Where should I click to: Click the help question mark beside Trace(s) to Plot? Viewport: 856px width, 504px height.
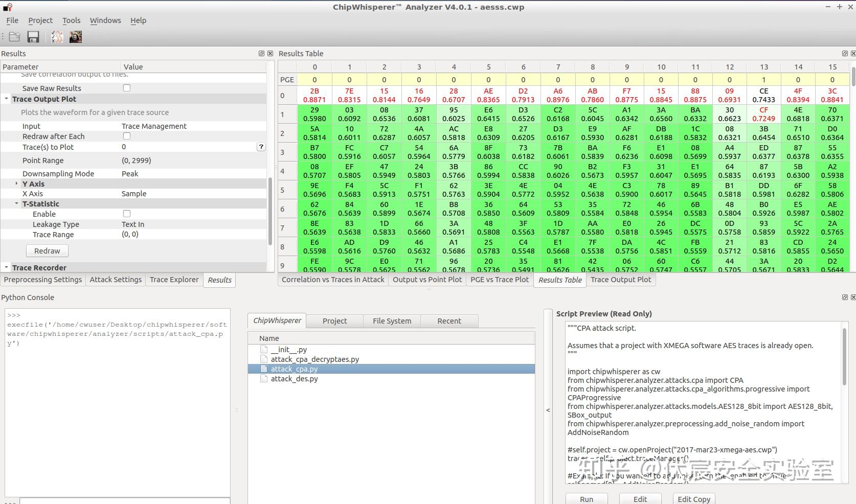pos(261,147)
